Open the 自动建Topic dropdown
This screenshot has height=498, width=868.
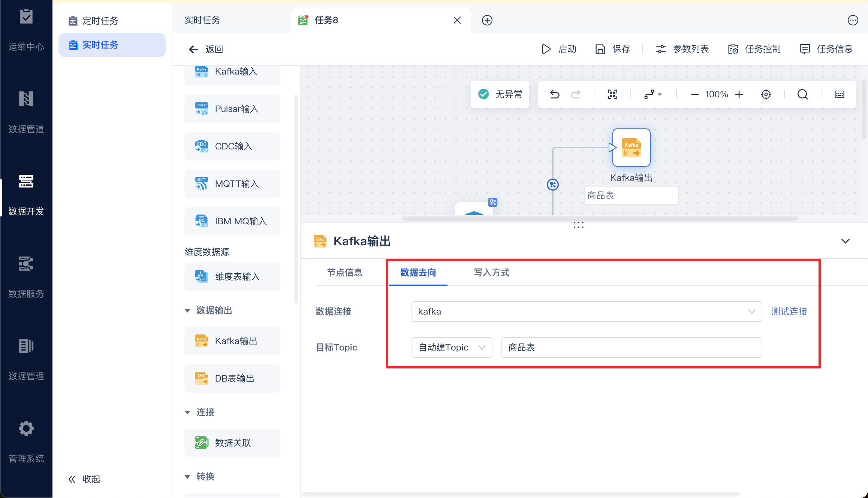click(x=452, y=347)
